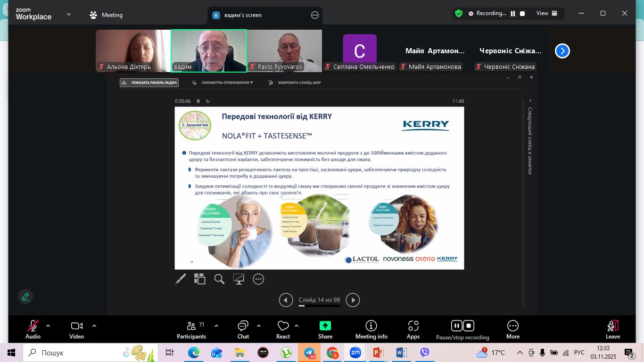Expand the Participants options arrow

pos(216,326)
